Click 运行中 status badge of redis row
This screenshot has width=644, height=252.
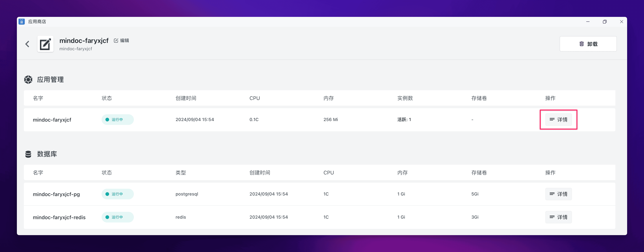(118, 217)
